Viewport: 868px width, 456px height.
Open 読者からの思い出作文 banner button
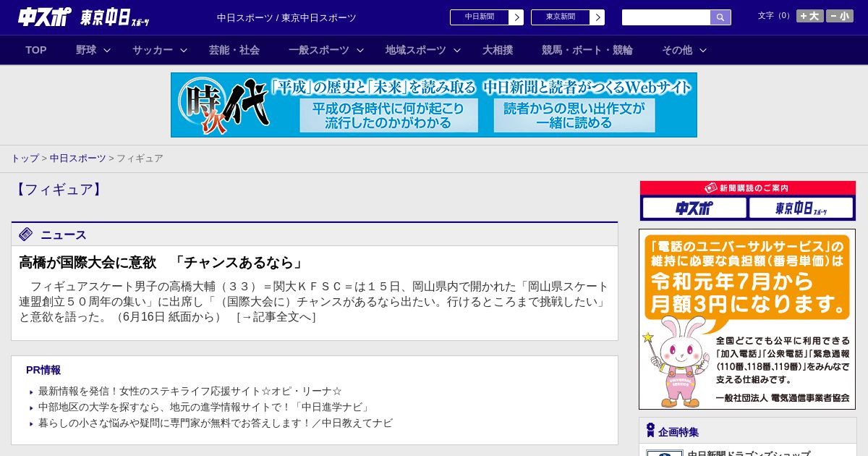574,115
